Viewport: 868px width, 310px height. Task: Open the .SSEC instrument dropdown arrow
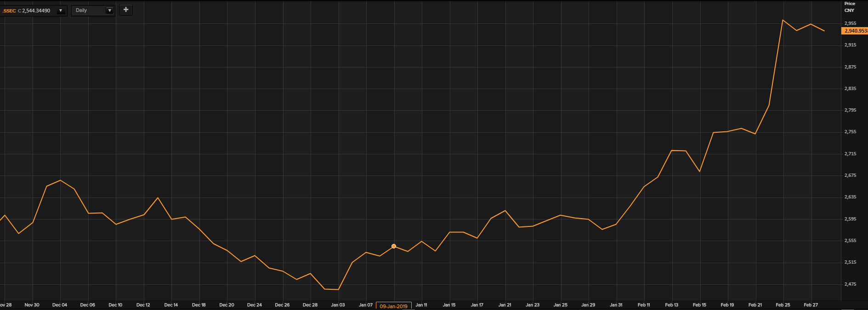(61, 11)
